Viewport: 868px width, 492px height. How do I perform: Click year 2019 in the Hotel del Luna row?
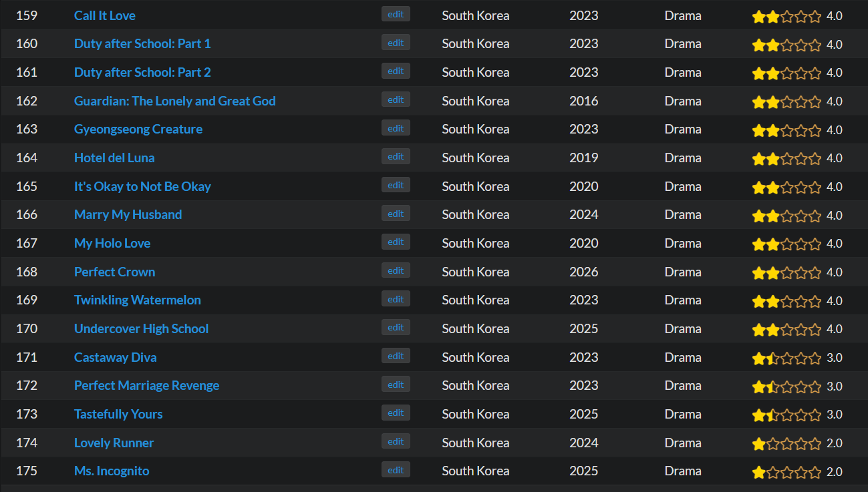click(x=584, y=158)
